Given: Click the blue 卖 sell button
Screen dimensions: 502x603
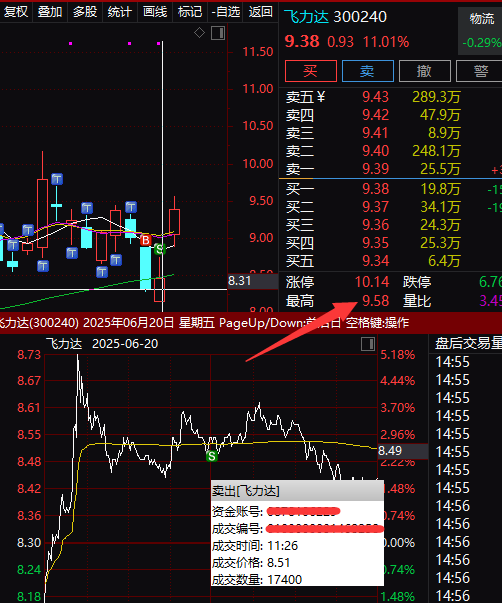Looking at the screenshot, I should click(x=368, y=71).
